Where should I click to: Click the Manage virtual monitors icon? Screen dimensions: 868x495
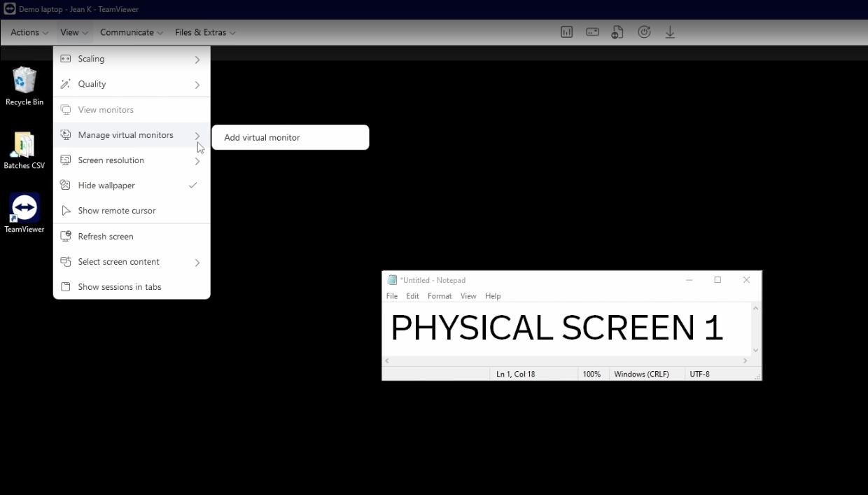click(x=66, y=135)
